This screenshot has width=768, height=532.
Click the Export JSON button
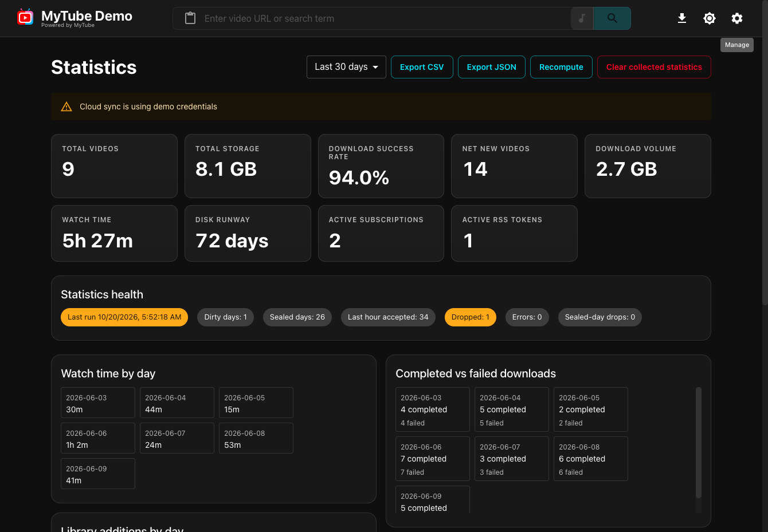point(491,67)
